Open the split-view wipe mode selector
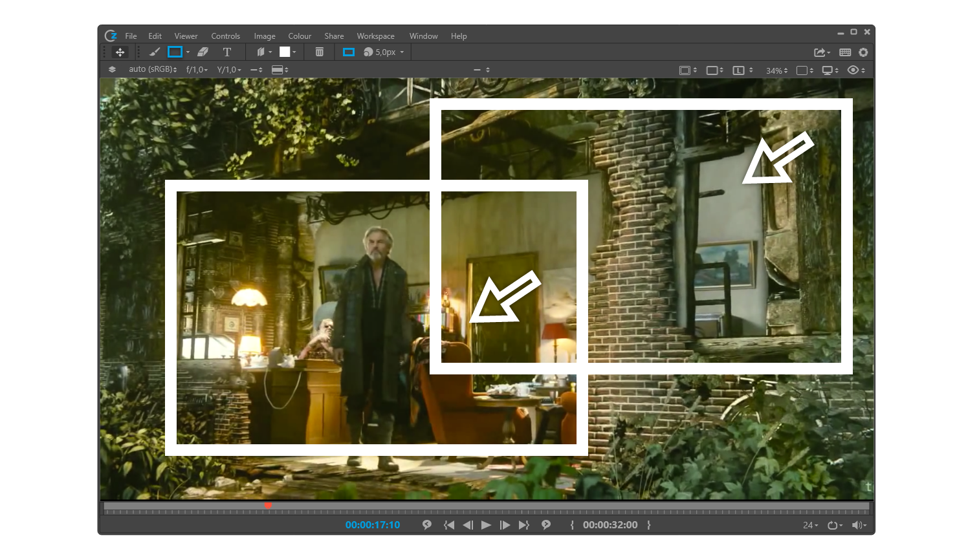This screenshot has height=560, width=968. pos(280,70)
